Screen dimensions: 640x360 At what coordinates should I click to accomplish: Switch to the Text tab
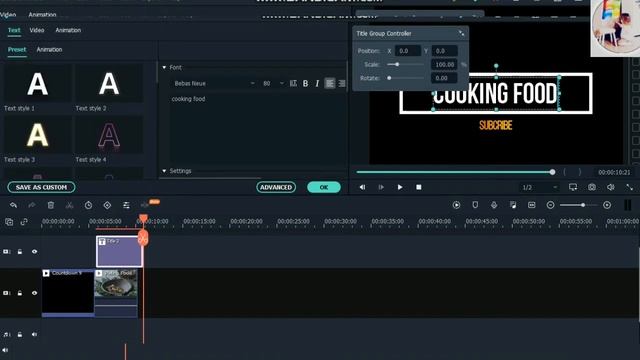click(14, 30)
